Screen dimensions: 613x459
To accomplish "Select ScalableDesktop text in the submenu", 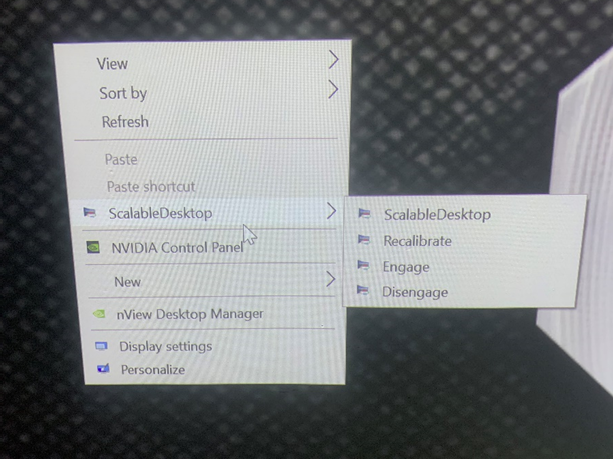I will pos(437,215).
